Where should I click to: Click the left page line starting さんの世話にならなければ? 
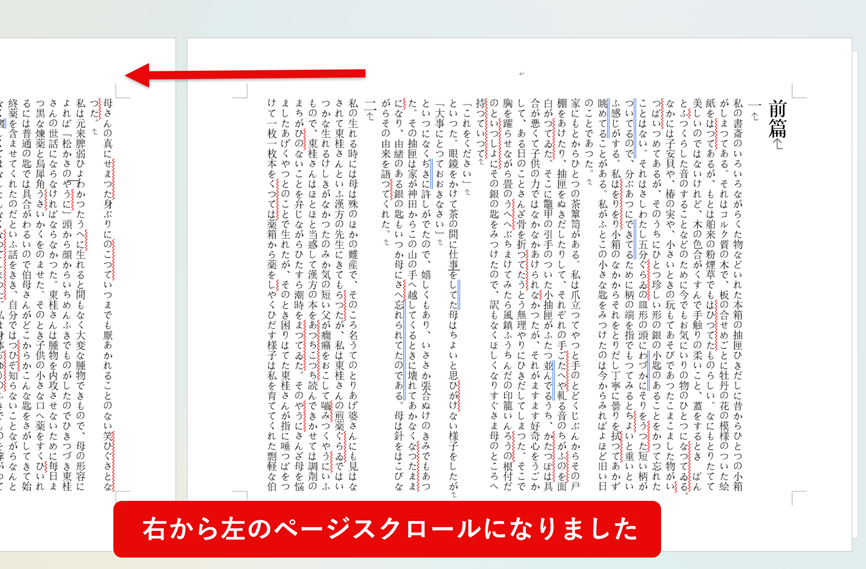tap(54, 295)
